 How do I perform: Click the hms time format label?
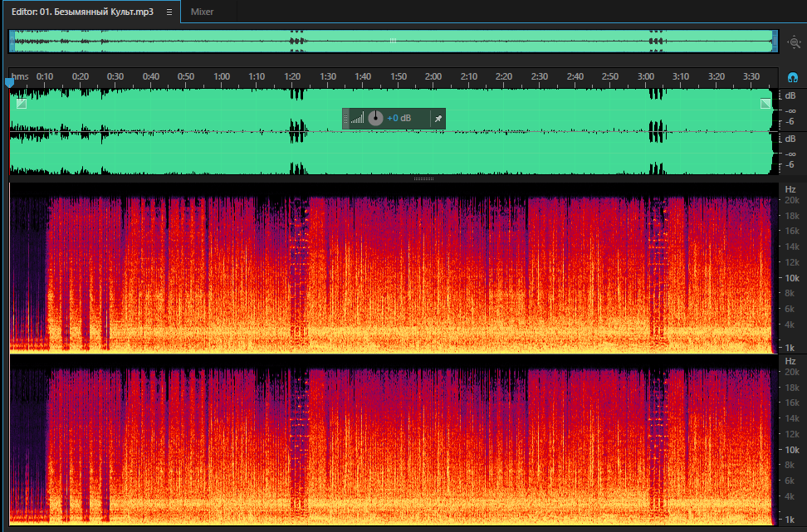(20, 76)
